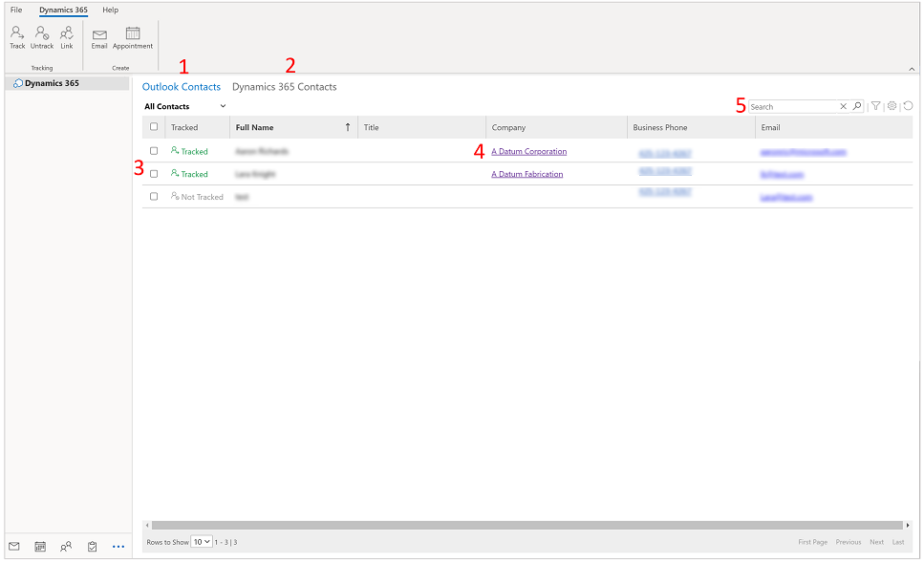Click inside the Search contacts field
Viewport: 924px width, 563px height.
(791, 107)
